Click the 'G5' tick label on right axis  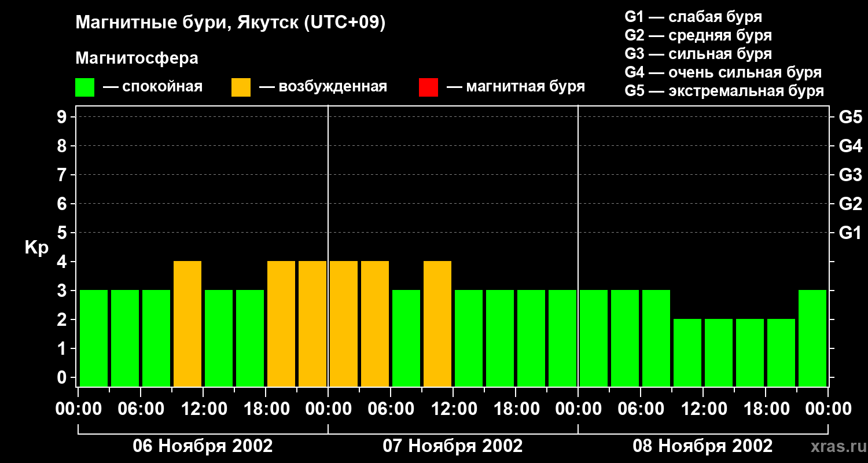851,117
